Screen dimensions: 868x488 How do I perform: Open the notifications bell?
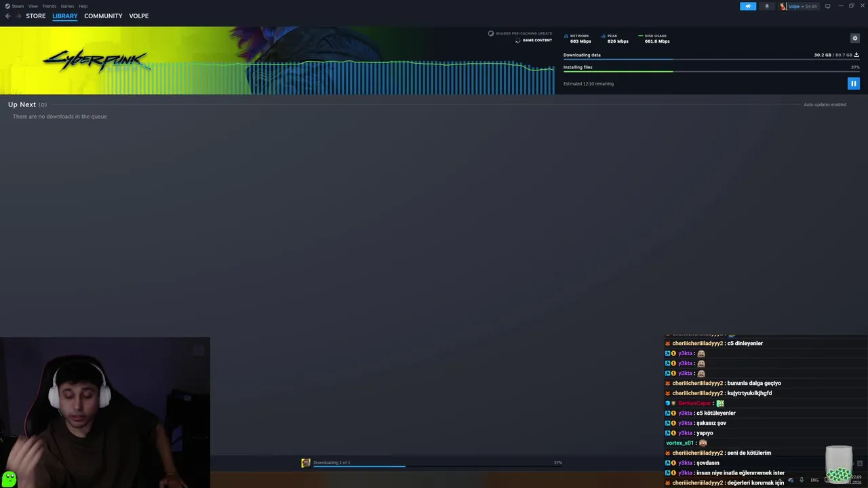767,6
